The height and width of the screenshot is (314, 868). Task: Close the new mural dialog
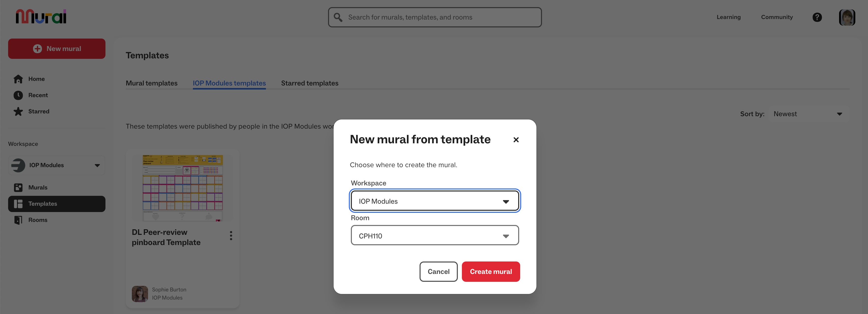pos(516,140)
